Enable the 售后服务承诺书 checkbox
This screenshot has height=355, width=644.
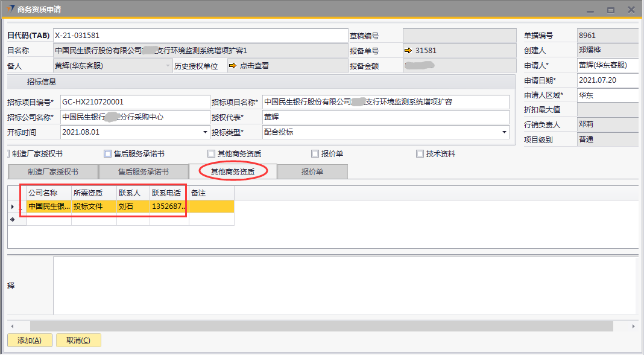point(108,154)
